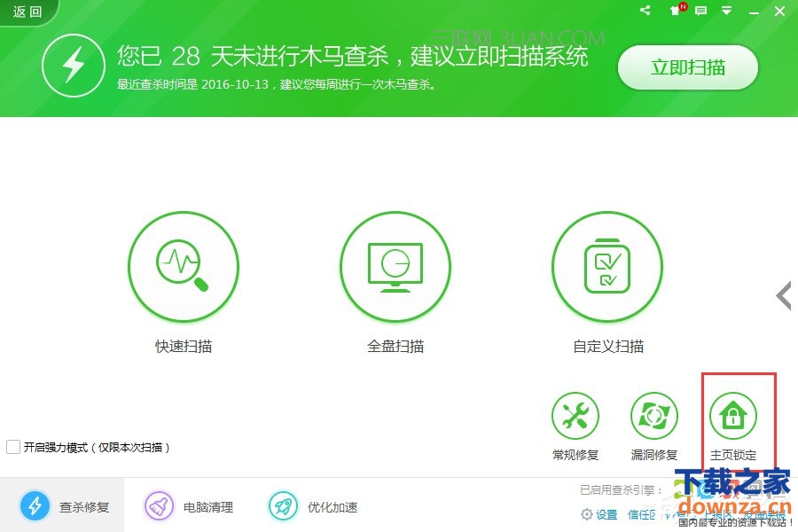Open the 信任区 trust zone link
Screen dimensions: 798x532
tap(641, 515)
